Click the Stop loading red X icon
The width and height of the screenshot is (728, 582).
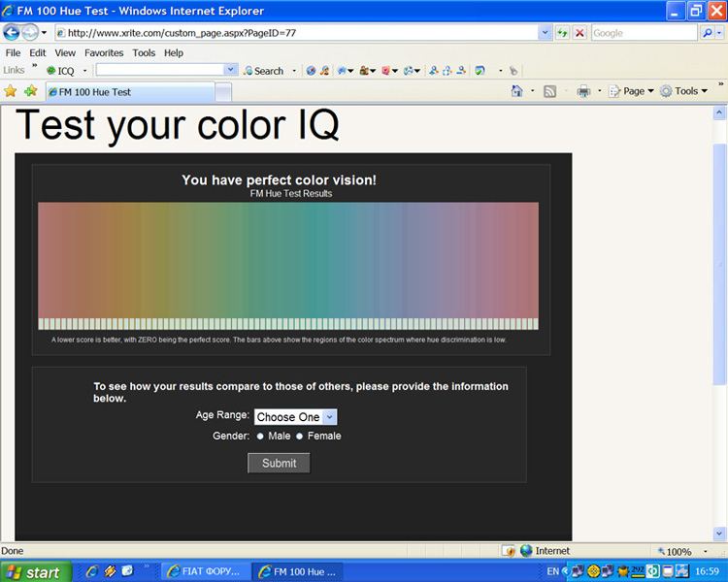click(579, 33)
